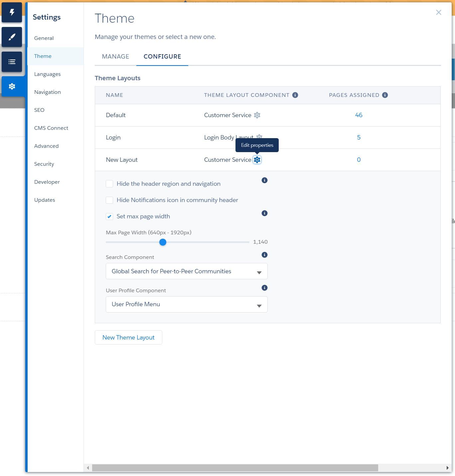Switch to the Manage tab
Viewport: 455px width, 476px height.
tap(115, 57)
